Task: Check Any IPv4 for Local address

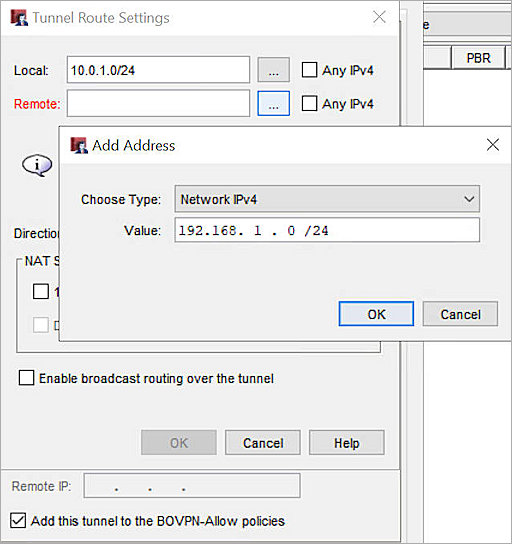Action: [x=309, y=70]
